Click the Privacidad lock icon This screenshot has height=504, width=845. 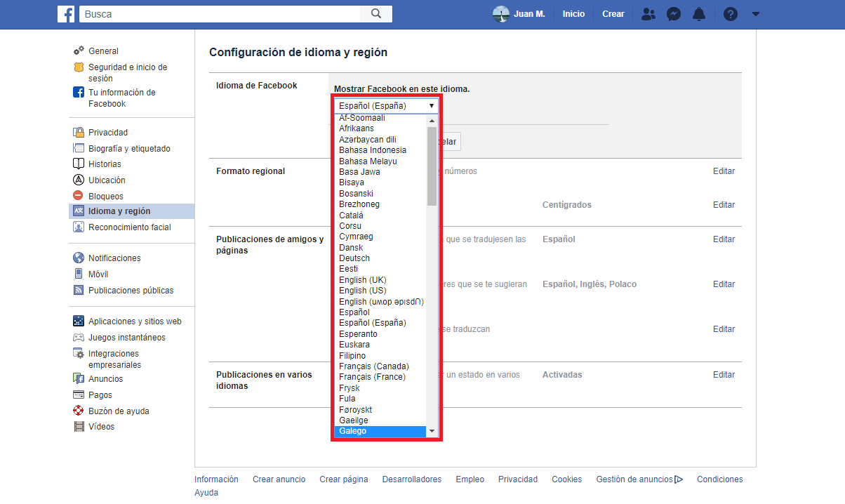[x=79, y=132]
